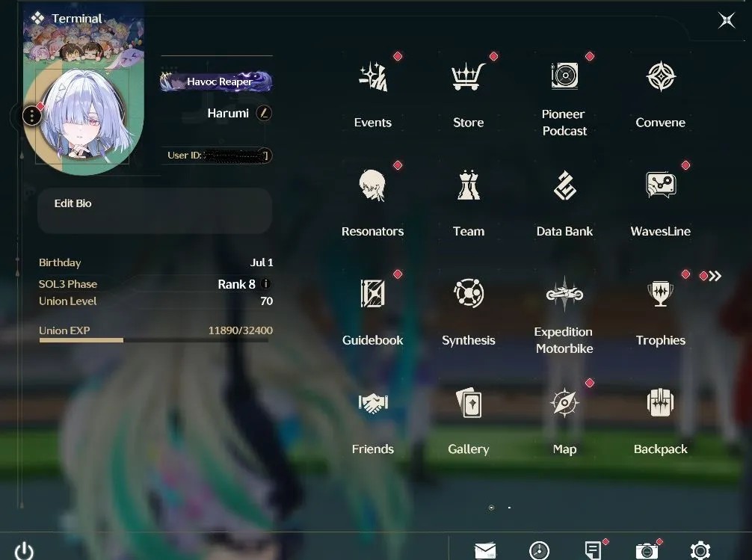Viewport: 752px width, 560px height.
Task: Open the Events menu icon
Action: [373, 77]
